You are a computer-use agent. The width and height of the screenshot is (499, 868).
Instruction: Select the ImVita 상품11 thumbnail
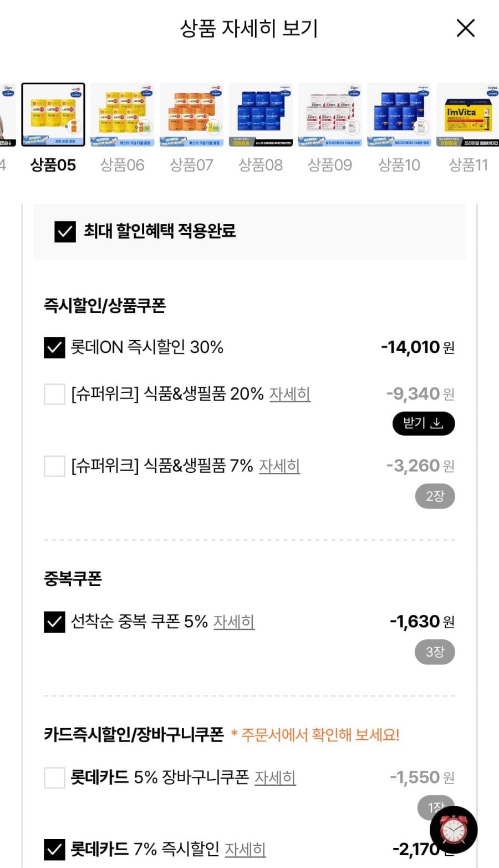467,115
